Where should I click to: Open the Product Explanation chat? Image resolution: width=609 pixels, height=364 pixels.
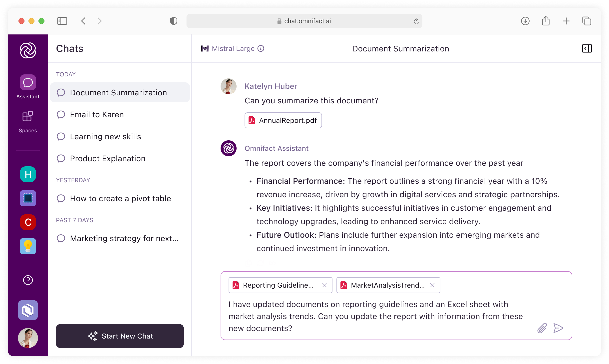click(107, 159)
